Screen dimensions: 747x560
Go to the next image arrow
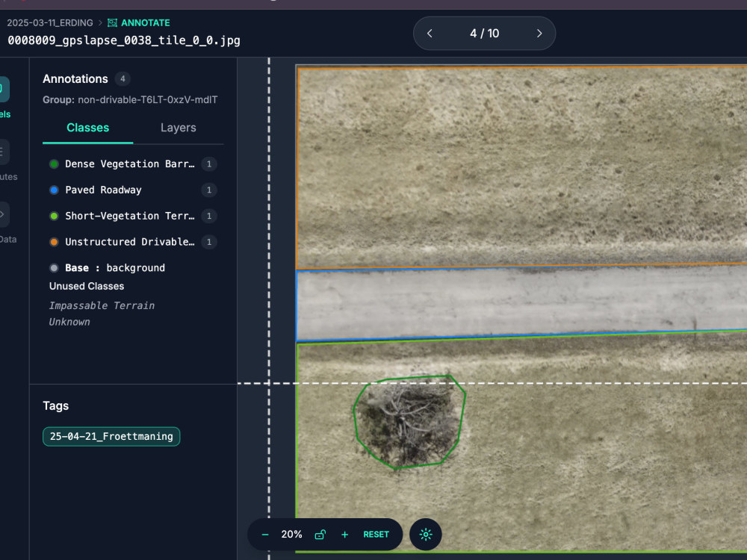point(539,34)
